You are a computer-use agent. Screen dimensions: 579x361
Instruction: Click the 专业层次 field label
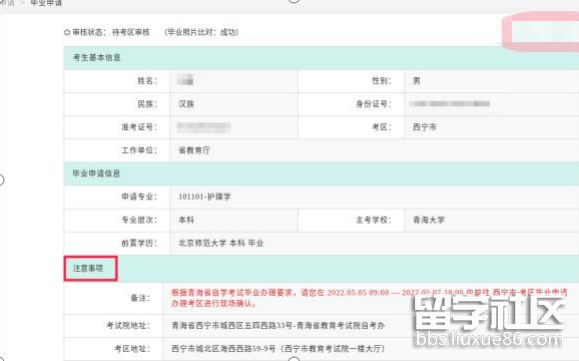[140, 220]
